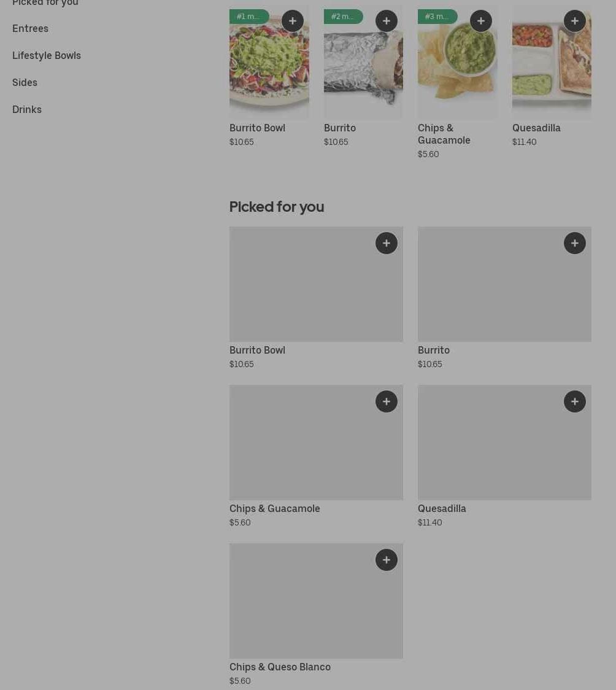This screenshot has height=690, width=616.
Task: Add Picked for you Chips & Guacamole plus icon
Action: (387, 401)
